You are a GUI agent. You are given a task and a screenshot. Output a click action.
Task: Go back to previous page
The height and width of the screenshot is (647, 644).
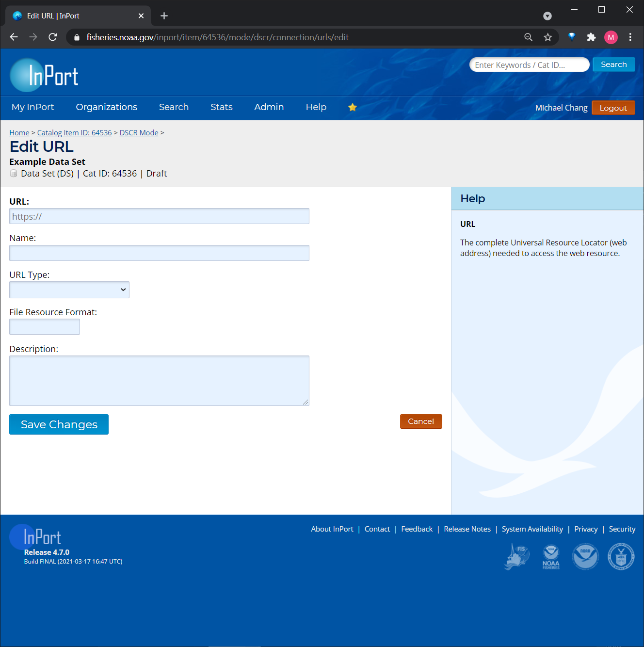pyautogui.click(x=14, y=37)
